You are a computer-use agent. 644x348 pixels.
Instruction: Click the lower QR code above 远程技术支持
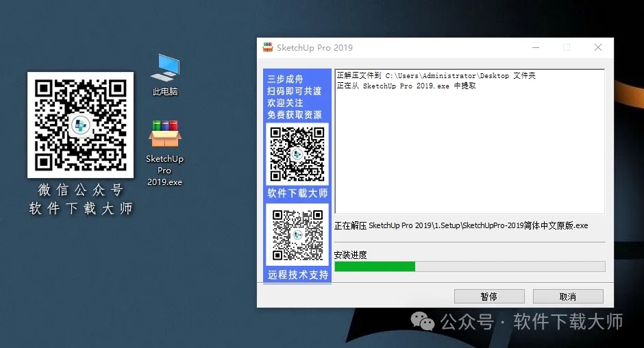[297, 234]
